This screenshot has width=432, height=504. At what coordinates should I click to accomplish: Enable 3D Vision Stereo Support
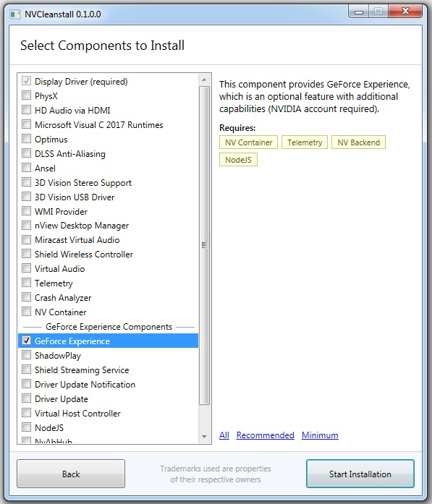[26, 182]
